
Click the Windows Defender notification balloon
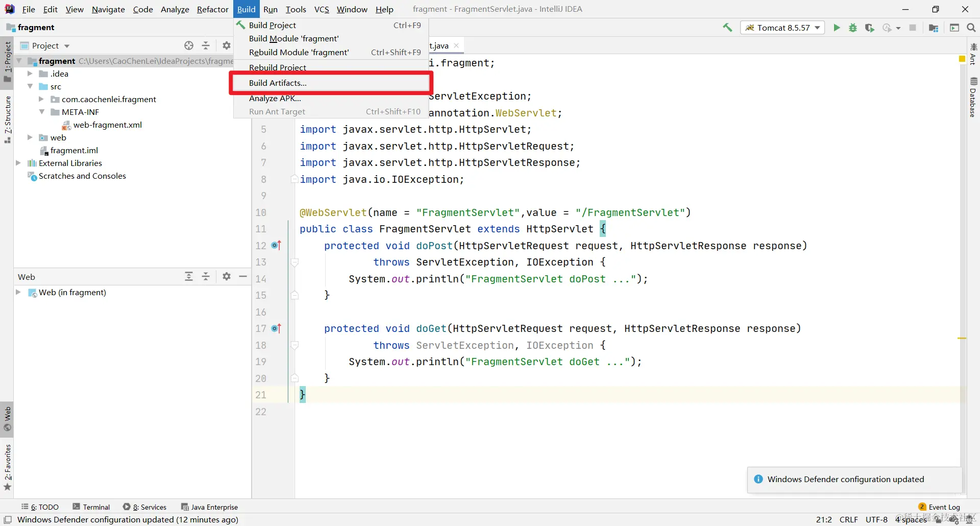854,480
